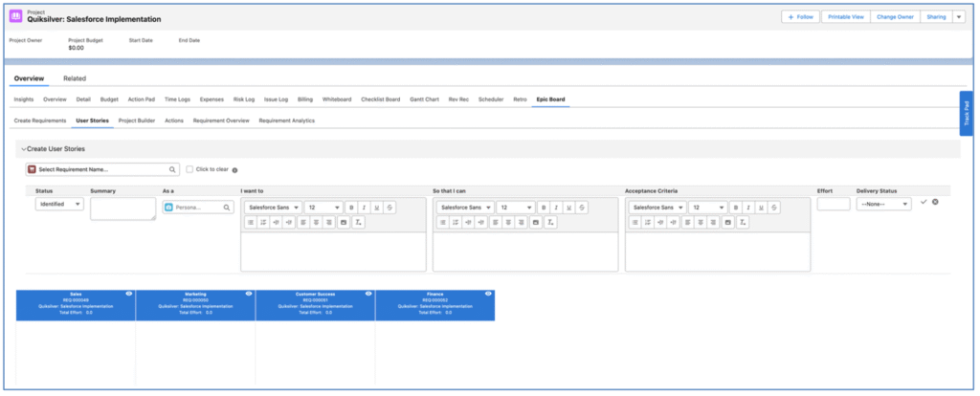
Task: Click the purple Project icon in header
Action: pos(16,16)
